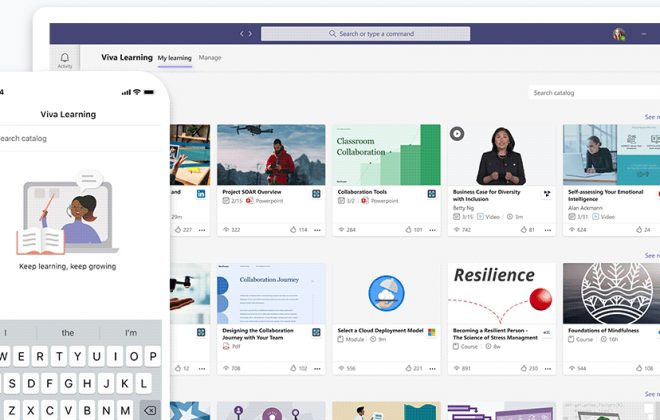Viewport: 660px width, 420px height.
Task: Switch to the Manage tab
Action: [210, 58]
